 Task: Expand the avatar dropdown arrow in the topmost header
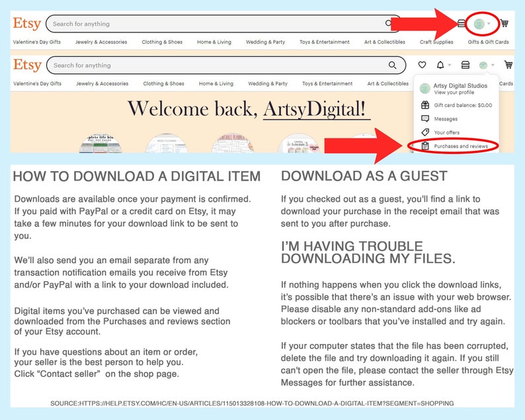pos(489,23)
